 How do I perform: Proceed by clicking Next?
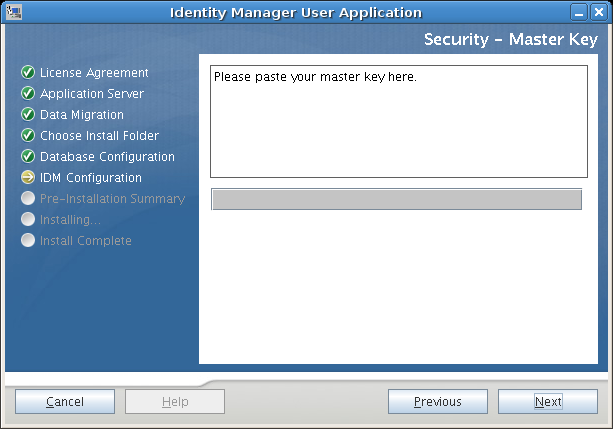[x=548, y=402]
